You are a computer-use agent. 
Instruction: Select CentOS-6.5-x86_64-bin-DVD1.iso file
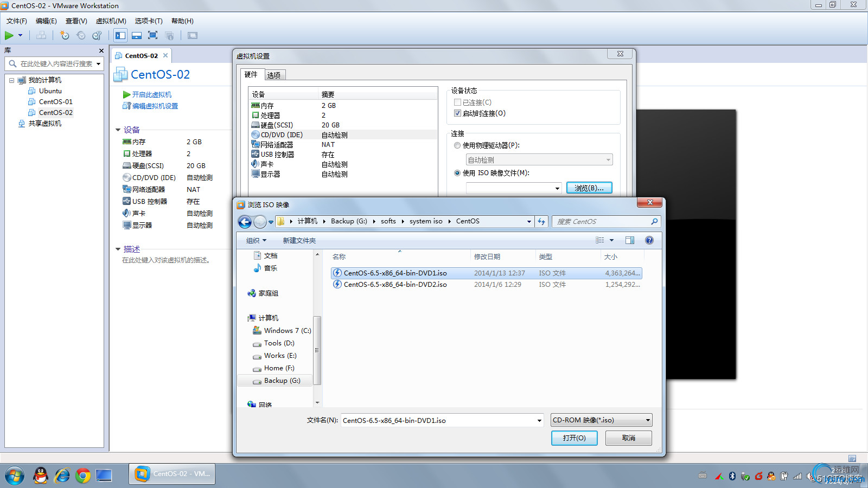[x=487, y=273]
